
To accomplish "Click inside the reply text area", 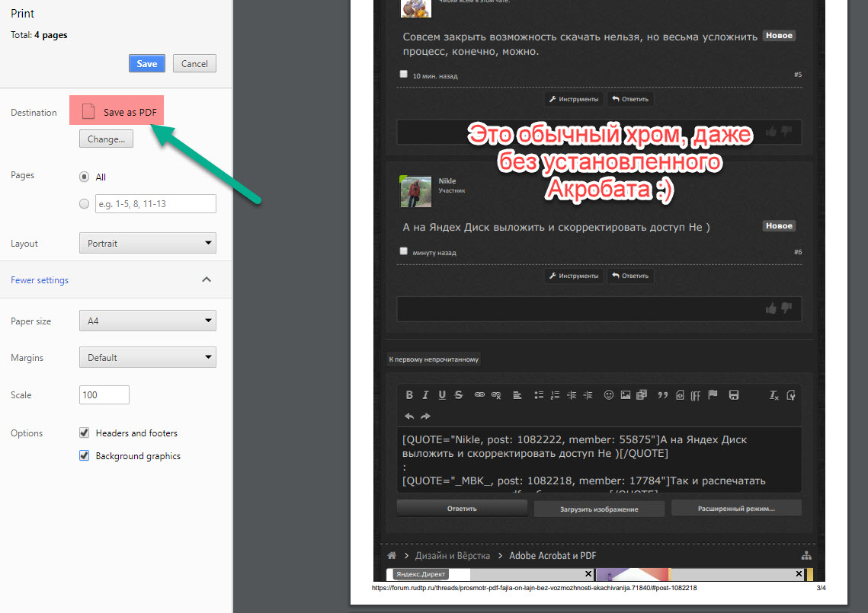I will coord(599,459).
